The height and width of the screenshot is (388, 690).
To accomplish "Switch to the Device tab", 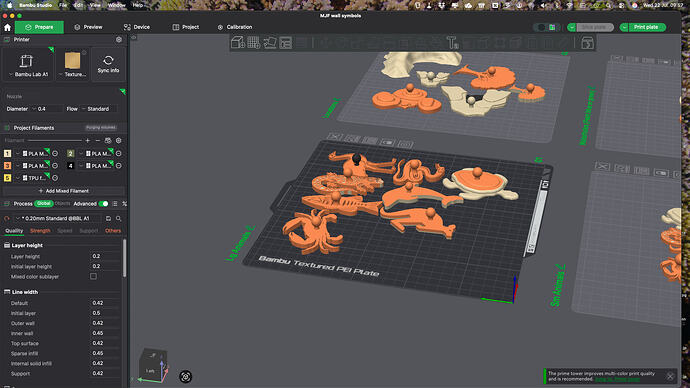I will [136, 27].
